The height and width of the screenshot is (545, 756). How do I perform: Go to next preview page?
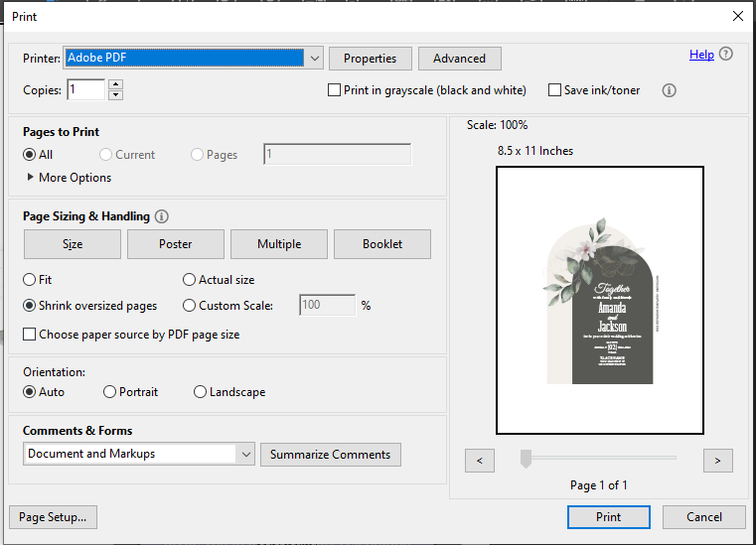718,461
